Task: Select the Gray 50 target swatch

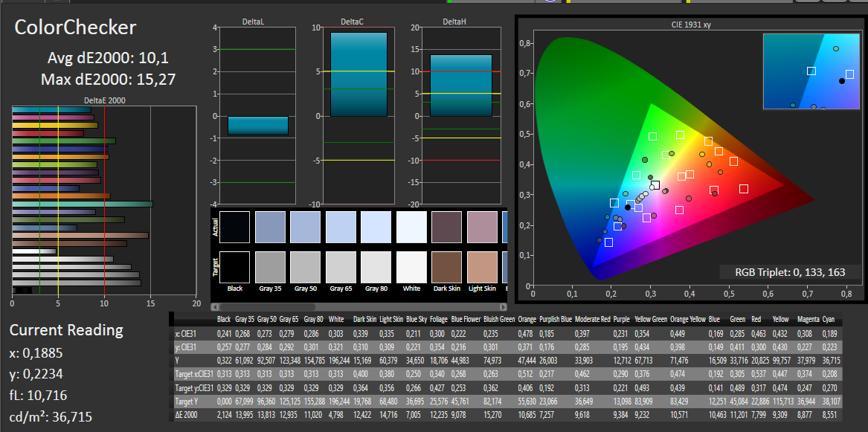Action: (305, 265)
